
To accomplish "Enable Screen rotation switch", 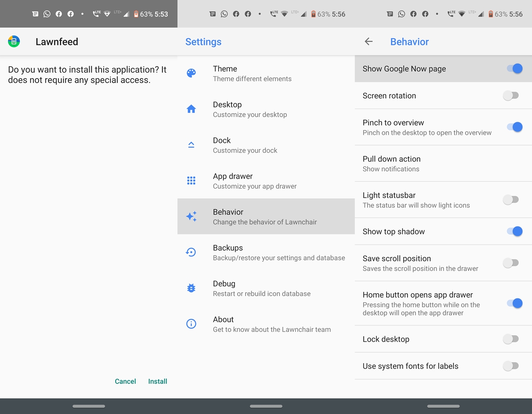I will point(511,96).
